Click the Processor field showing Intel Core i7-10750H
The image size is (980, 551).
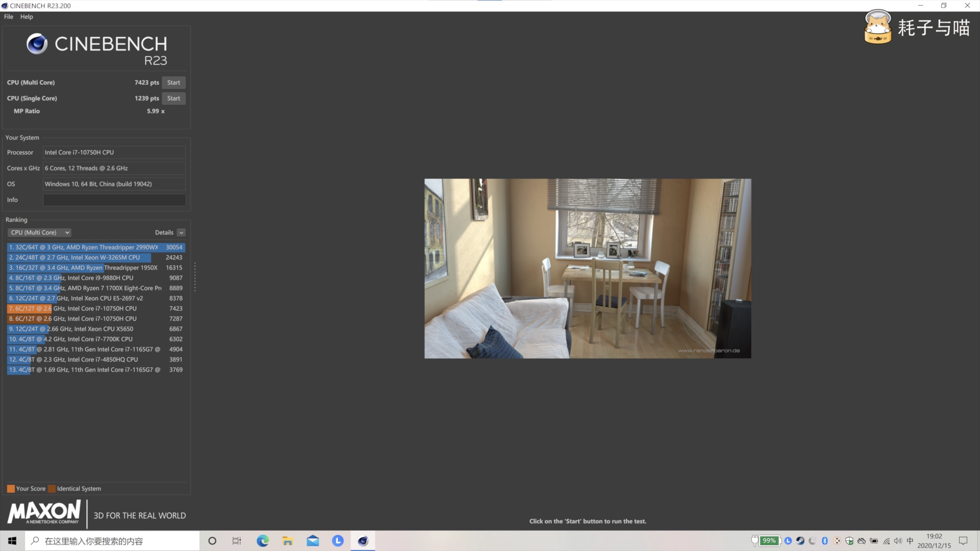[x=114, y=153]
